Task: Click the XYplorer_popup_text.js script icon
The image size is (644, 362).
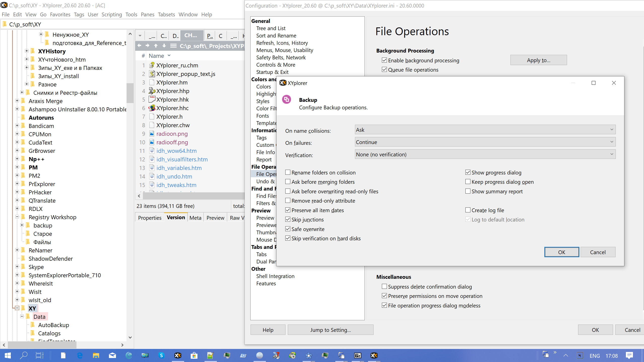Action: coord(152,74)
